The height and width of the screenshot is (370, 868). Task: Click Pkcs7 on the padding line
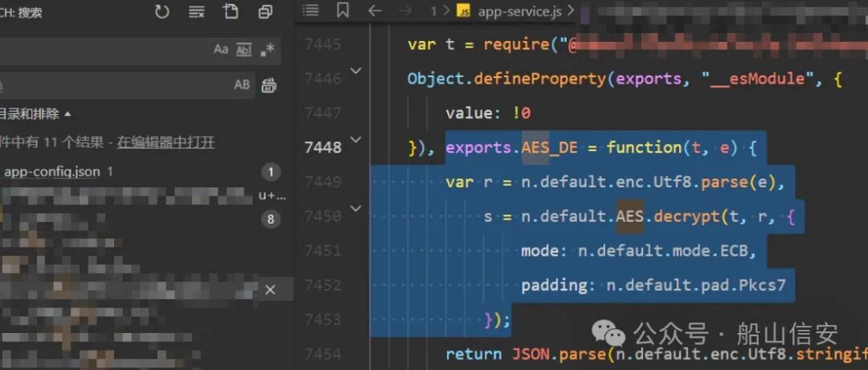tap(762, 286)
